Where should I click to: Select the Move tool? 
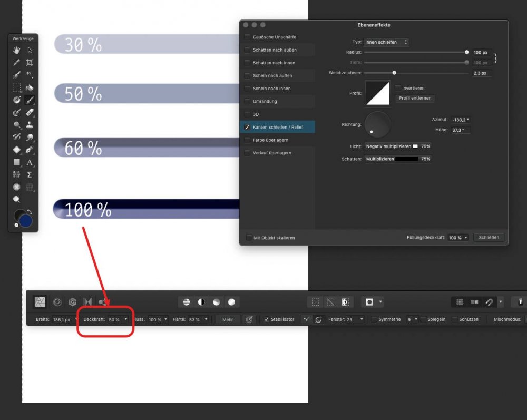[x=30, y=50]
